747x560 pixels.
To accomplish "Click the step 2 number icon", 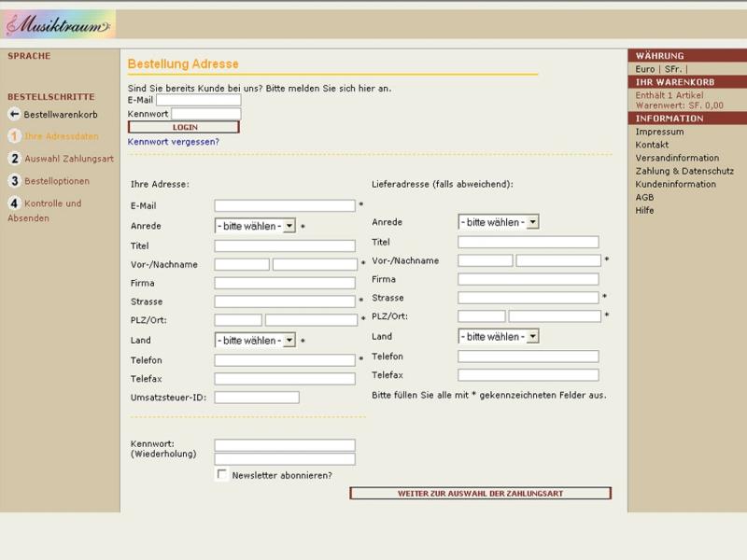I will 14,159.
